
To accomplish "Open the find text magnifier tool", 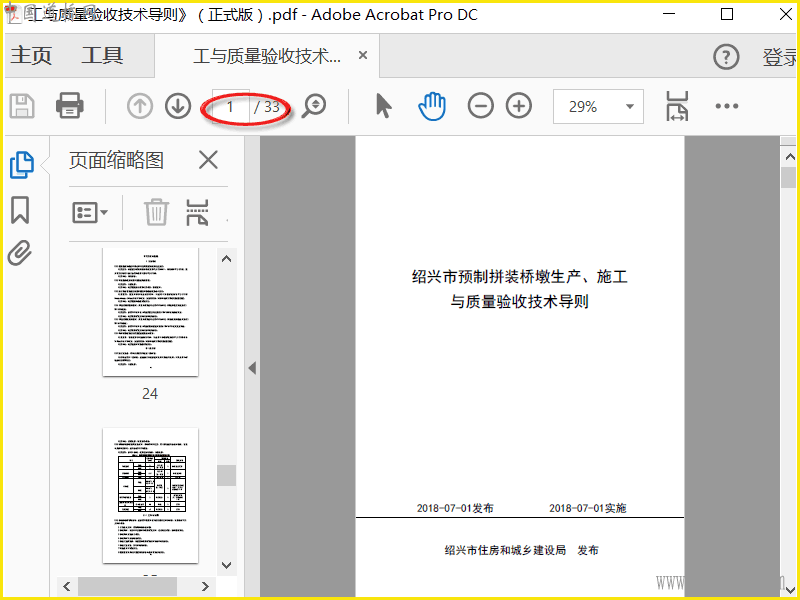I will pyautogui.click(x=313, y=106).
